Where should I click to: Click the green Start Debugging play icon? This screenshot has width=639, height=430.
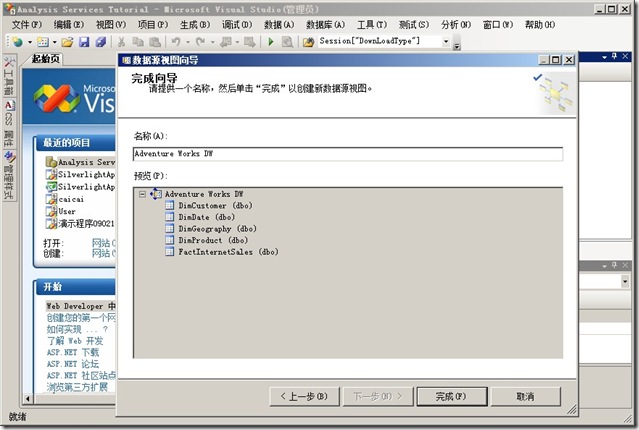(271, 42)
